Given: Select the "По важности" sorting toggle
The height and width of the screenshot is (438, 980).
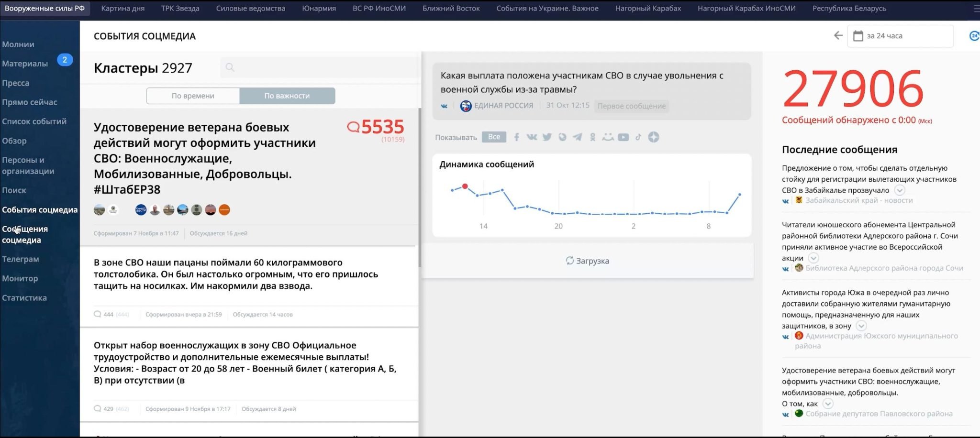Looking at the screenshot, I should pyautogui.click(x=287, y=96).
